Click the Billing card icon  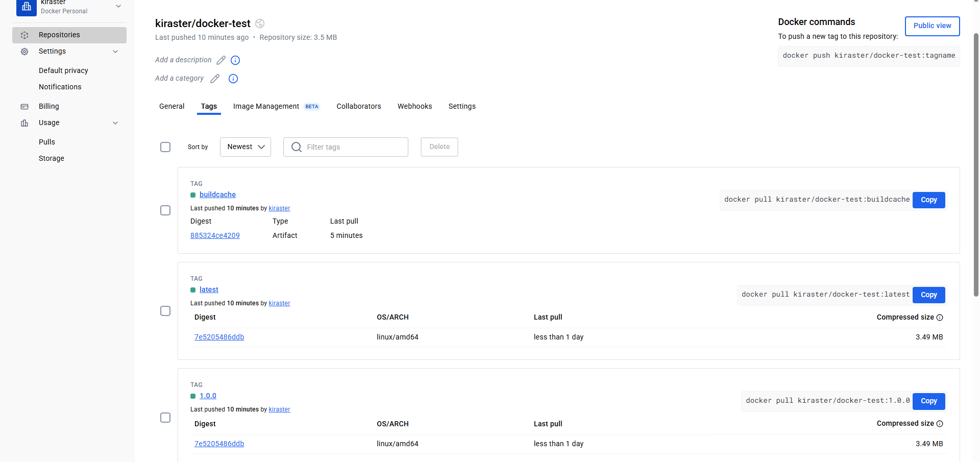[x=24, y=107]
